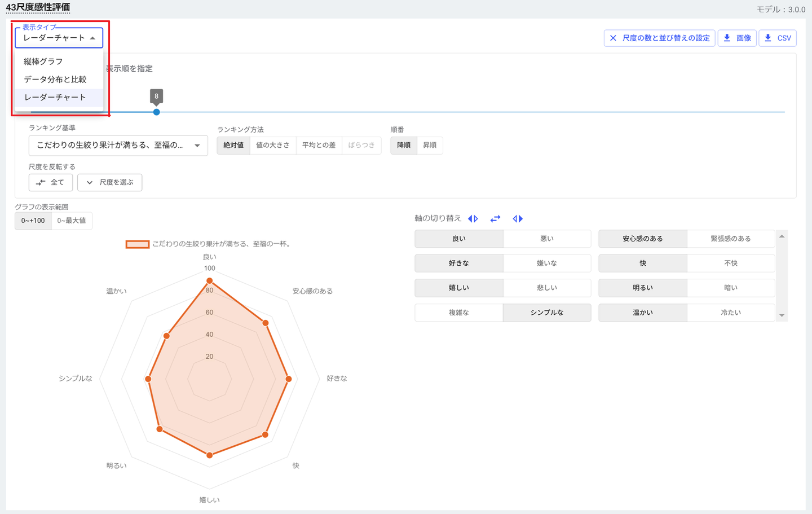Click the right axis-switch arrows icon

(518, 219)
